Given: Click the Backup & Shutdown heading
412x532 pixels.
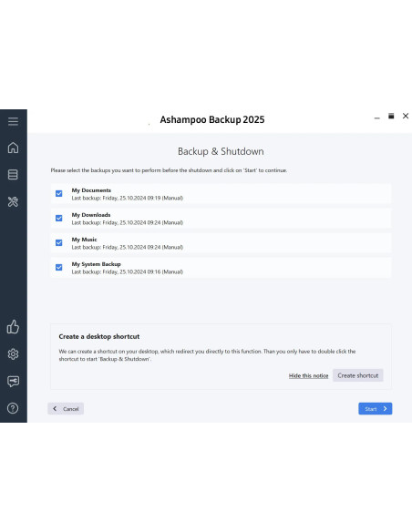Looking at the screenshot, I should click(x=221, y=151).
